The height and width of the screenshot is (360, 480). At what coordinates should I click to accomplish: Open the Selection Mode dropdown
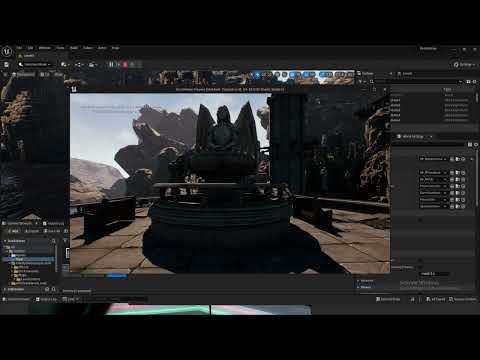coord(35,65)
